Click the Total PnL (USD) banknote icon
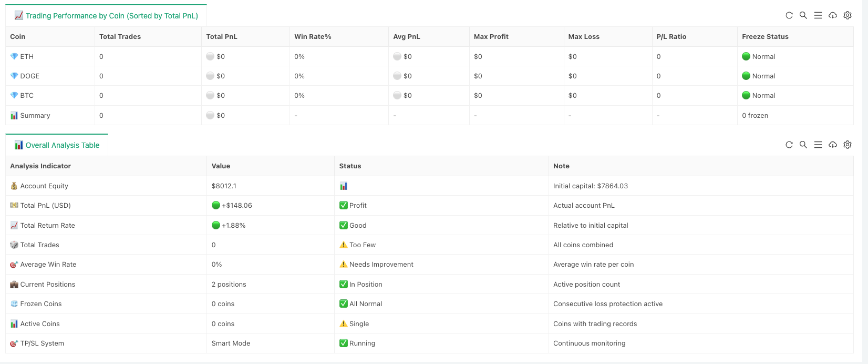 [x=14, y=205]
